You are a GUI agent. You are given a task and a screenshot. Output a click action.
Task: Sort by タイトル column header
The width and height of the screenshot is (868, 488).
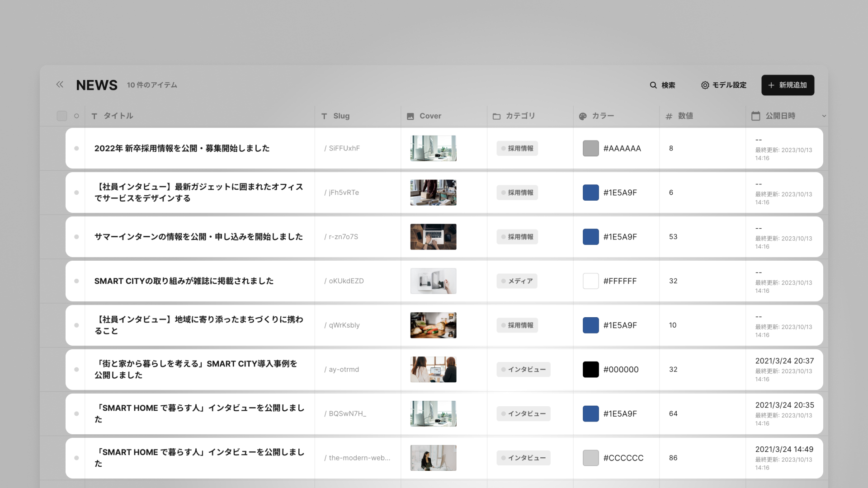coord(118,116)
